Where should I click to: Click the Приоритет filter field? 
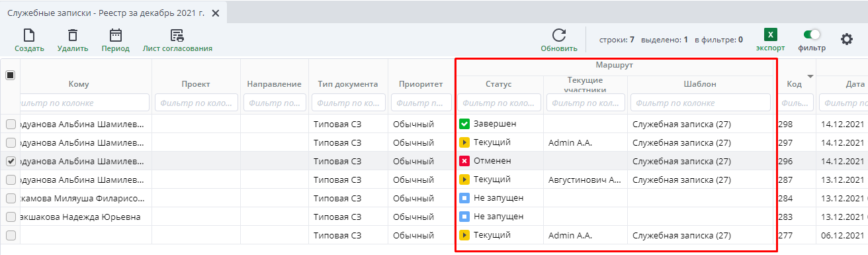(421, 103)
